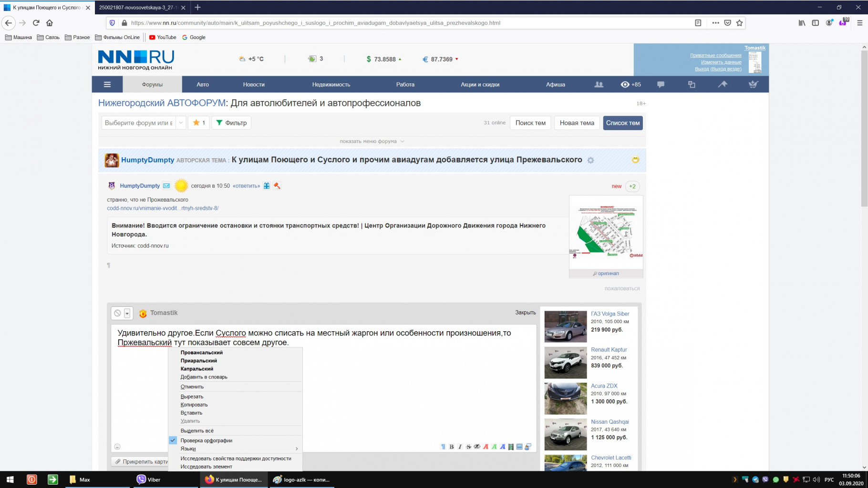Screen dimensions: 868x488
Task: Apply green text color in editor
Action: pyautogui.click(x=494, y=447)
